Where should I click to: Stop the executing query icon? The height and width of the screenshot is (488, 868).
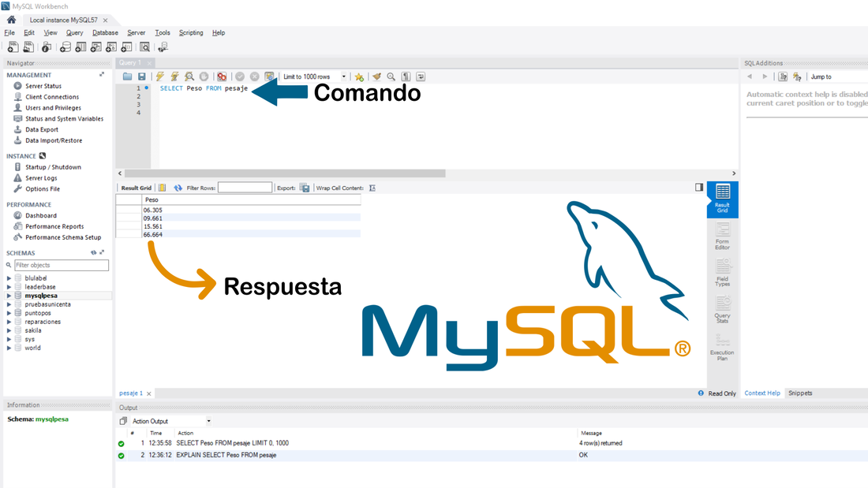point(204,76)
